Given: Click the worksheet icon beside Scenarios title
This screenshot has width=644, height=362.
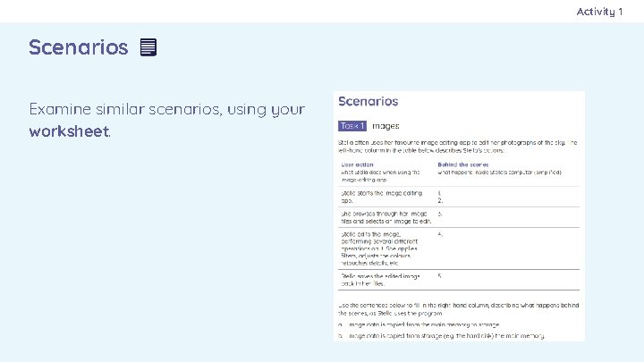Looking at the screenshot, I should coord(148,47).
